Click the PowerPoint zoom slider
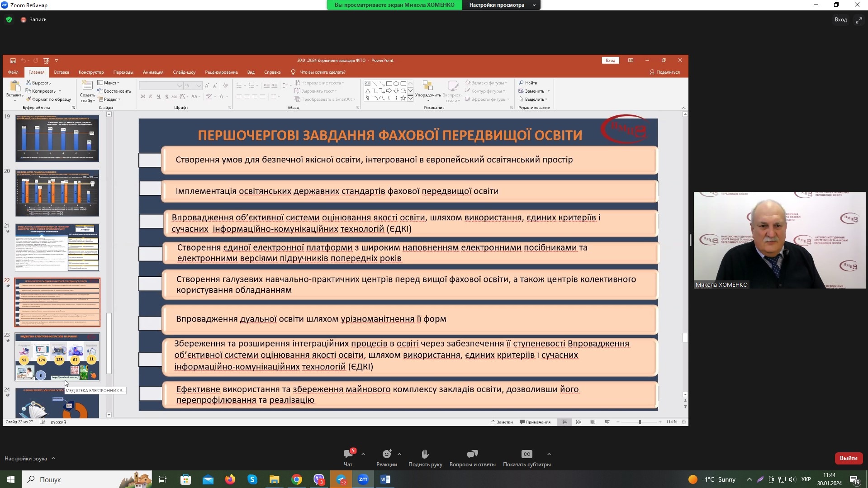Image resolution: width=868 pixels, height=488 pixels. click(x=640, y=422)
